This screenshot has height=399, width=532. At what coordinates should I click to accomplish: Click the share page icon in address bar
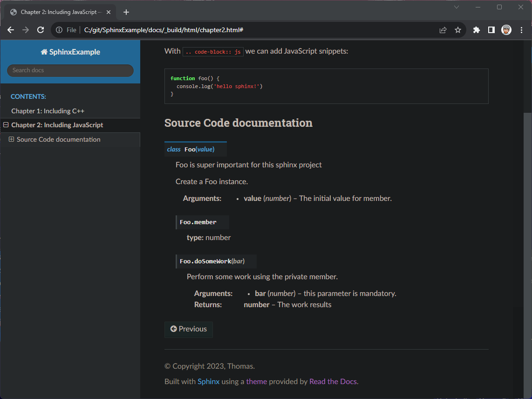coord(443,30)
